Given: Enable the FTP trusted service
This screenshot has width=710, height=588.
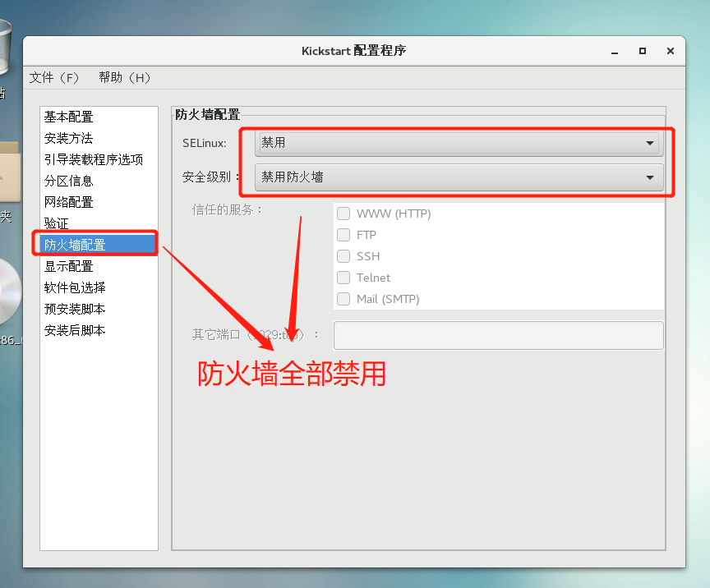Looking at the screenshot, I should 343,235.
